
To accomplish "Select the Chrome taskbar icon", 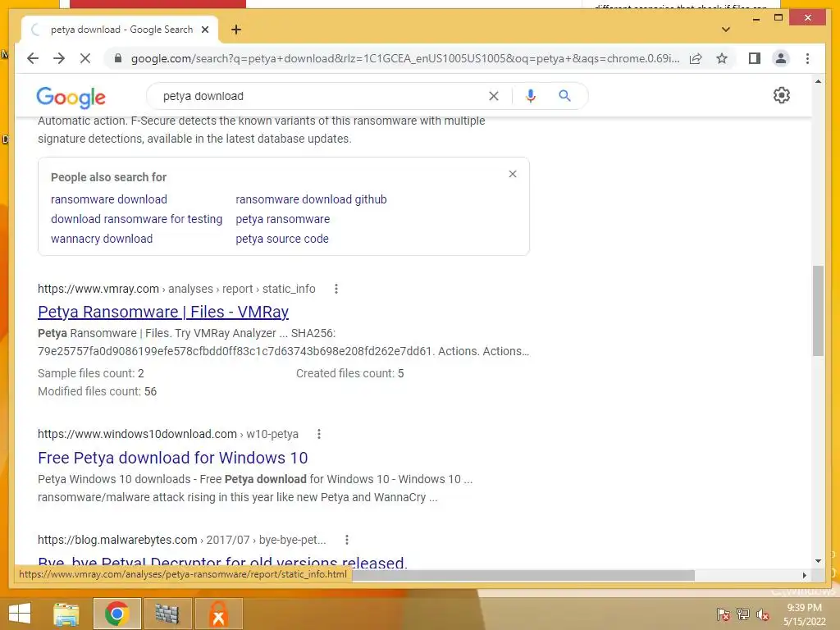I will [116, 614].
